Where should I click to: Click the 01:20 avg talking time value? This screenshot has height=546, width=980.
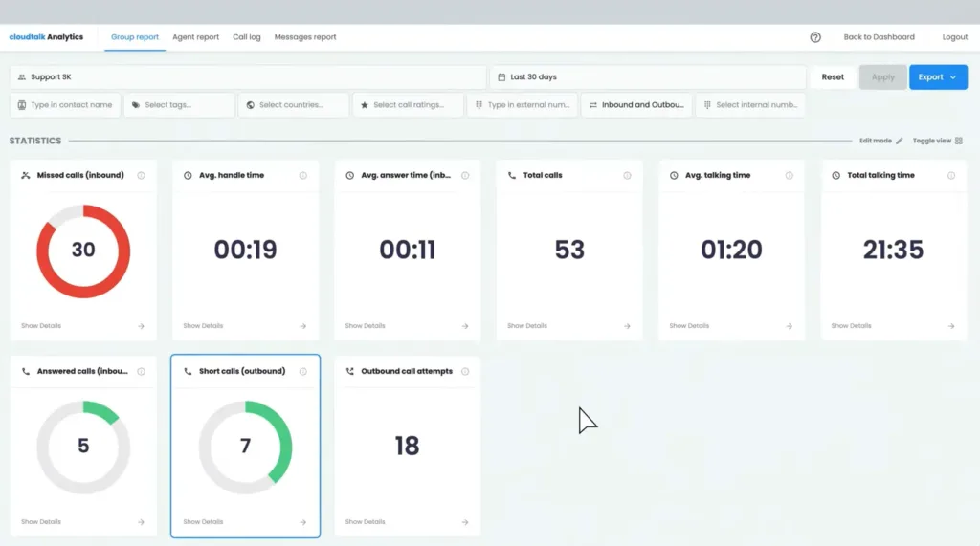(x=731, y=250)
